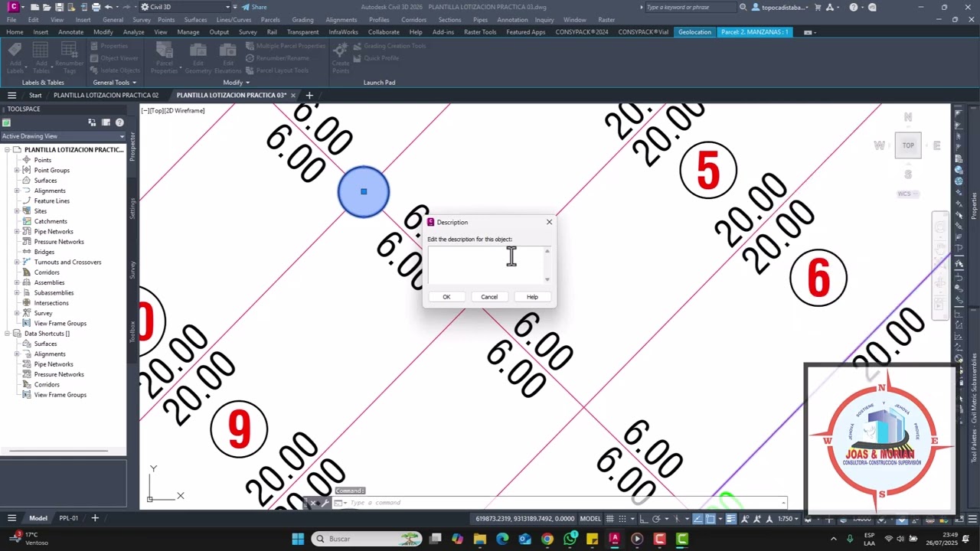The width and height of the screenshot is (980, 551).
Task: Switch to PLANTILLA LOTIZACION PRACTICA 02 tab
Action: coord(106,96)
